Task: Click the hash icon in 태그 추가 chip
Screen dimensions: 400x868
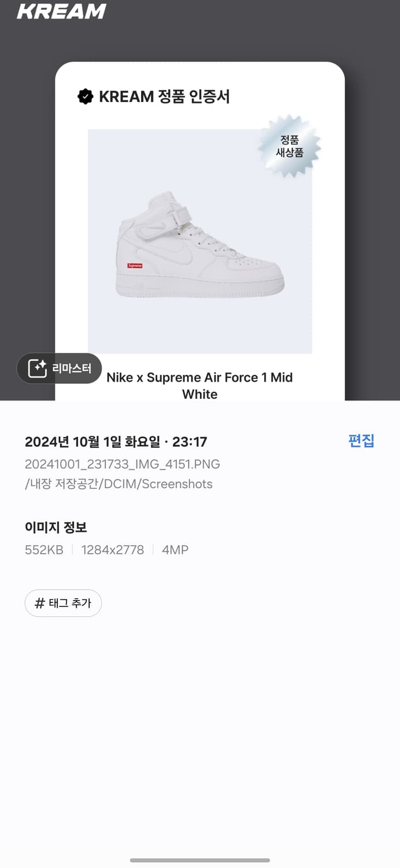Action: pyautogui.click(x=39, y=603)
